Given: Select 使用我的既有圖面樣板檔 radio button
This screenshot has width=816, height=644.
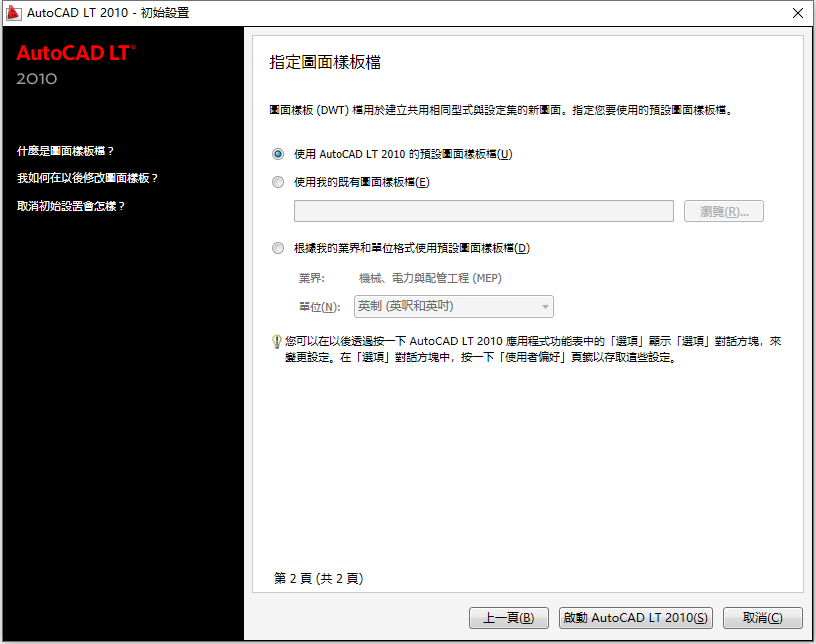Looking at the screenshot, I should click(x=278, y=182).
